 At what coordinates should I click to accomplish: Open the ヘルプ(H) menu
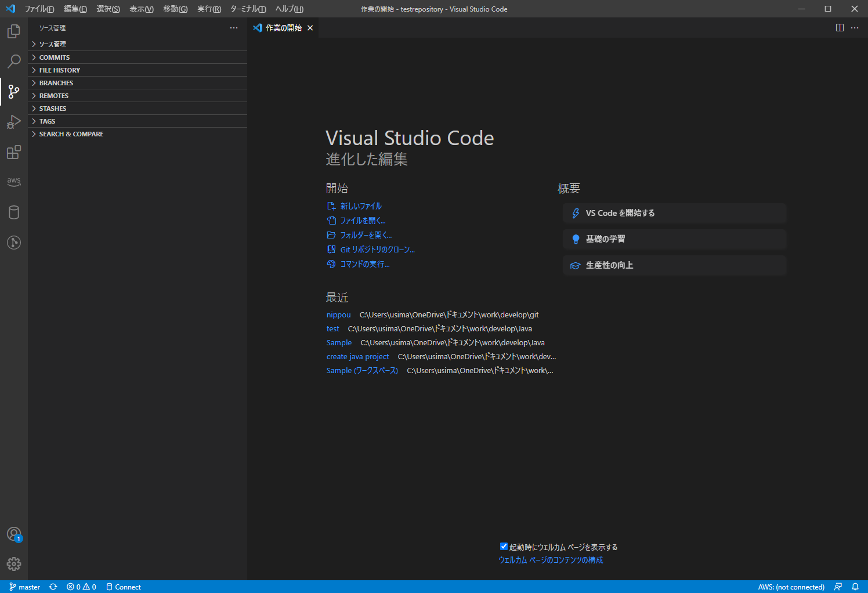pyautogui.click(x=290, y=9)
